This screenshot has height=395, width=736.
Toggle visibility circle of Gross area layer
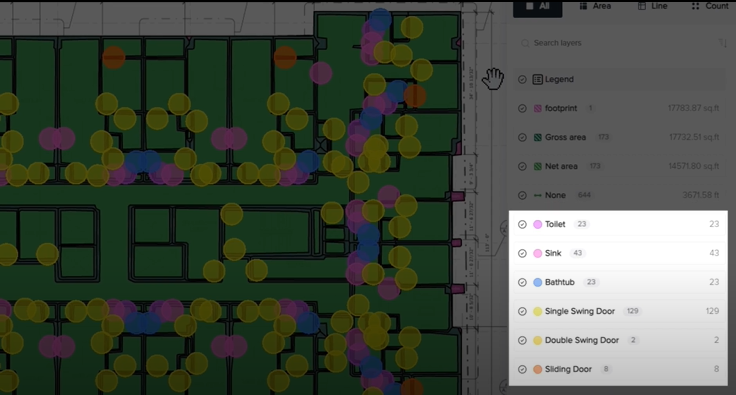click(x=522, y=137)
